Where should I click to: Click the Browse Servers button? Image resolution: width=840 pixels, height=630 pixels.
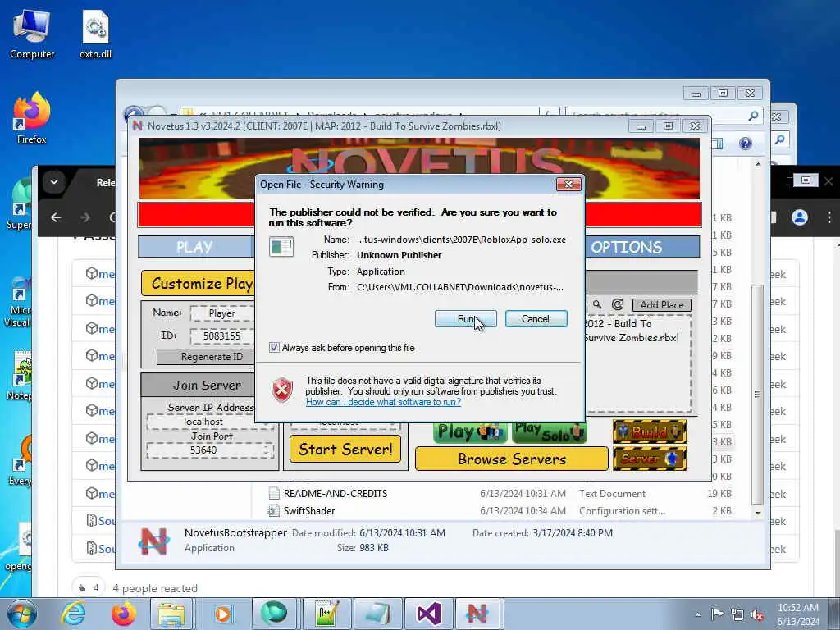tap(512, 459)
